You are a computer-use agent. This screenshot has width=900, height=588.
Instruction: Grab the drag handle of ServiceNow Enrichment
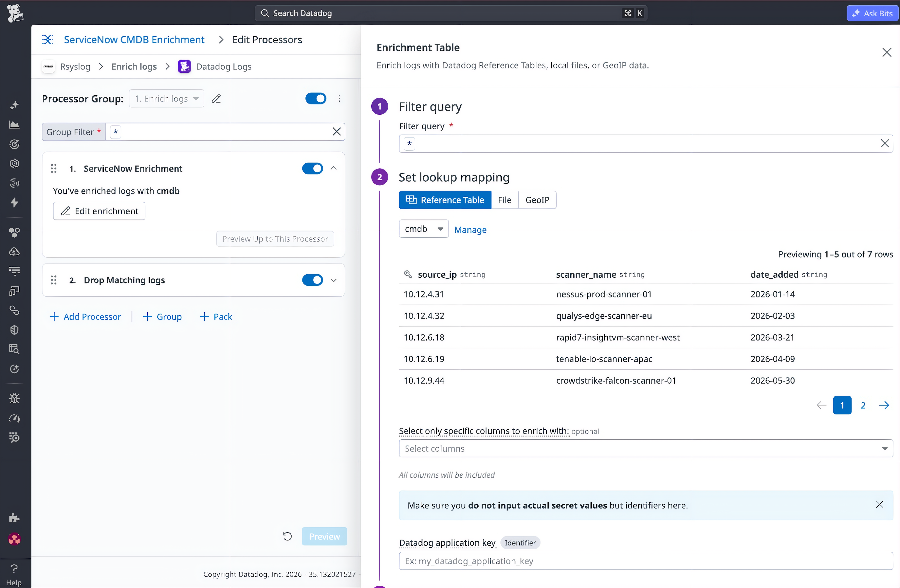pos(54,169)
